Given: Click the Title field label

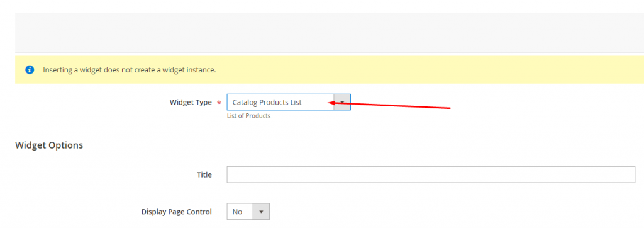Looking at the screenshot, I should [x=204, y=175].
